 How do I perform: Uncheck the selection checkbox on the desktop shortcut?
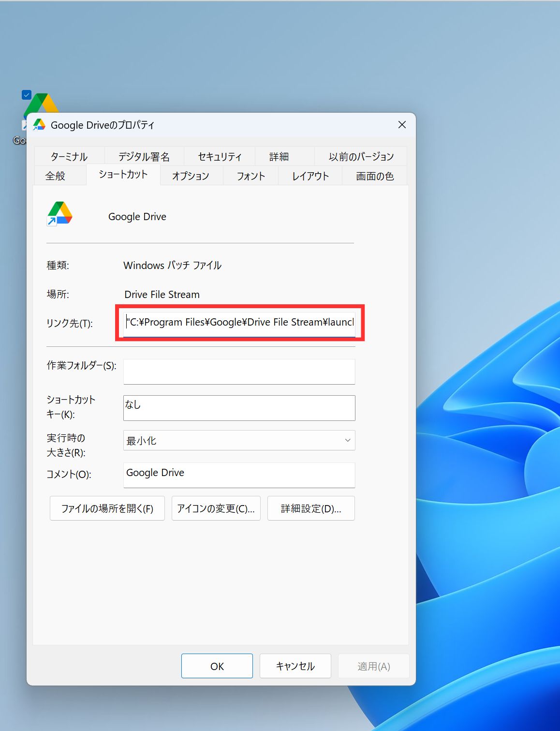coord(26,95)
